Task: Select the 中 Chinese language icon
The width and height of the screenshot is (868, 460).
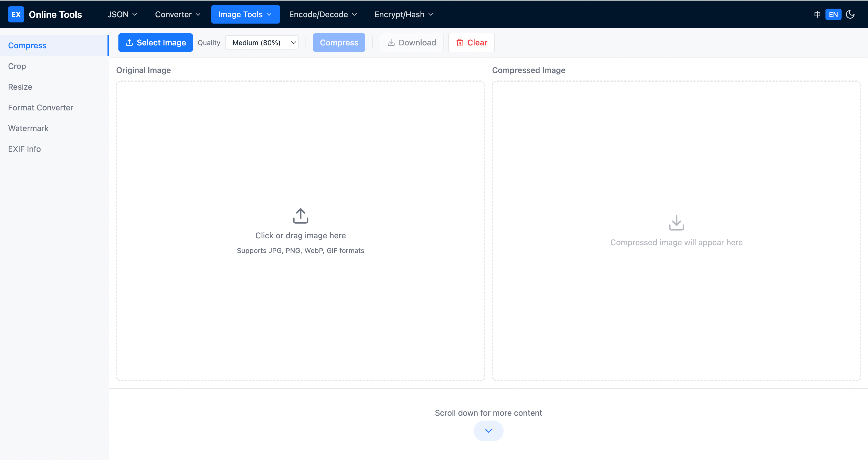Action: 817,14
